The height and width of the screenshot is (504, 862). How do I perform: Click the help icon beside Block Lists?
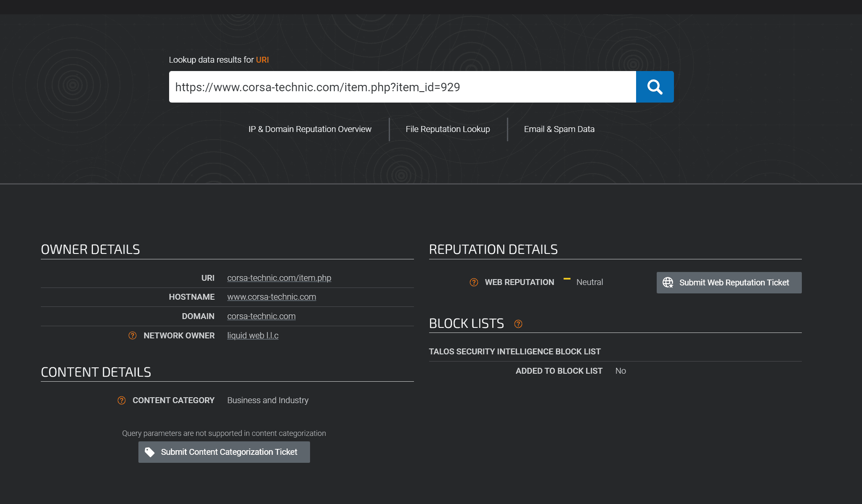click(518, 324)
